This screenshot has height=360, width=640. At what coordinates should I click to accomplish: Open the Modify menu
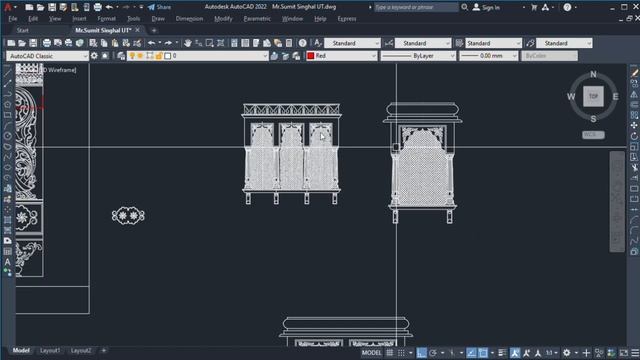pos(223,19)
